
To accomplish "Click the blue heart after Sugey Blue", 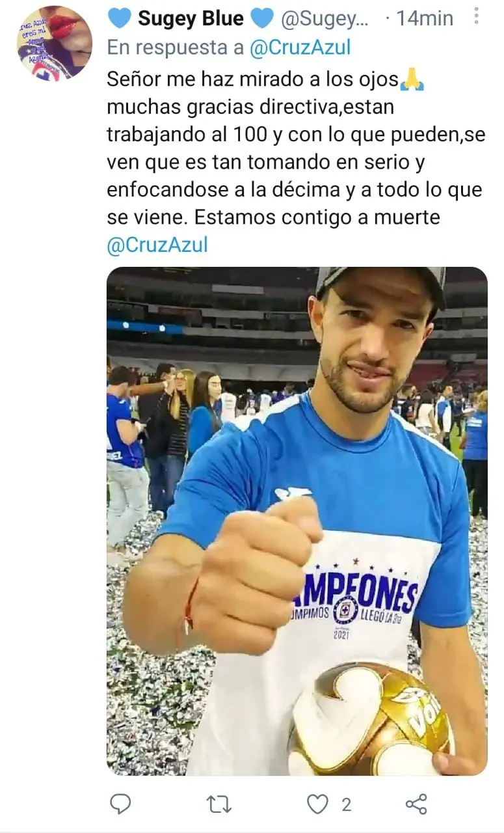I will click(261, 18).
